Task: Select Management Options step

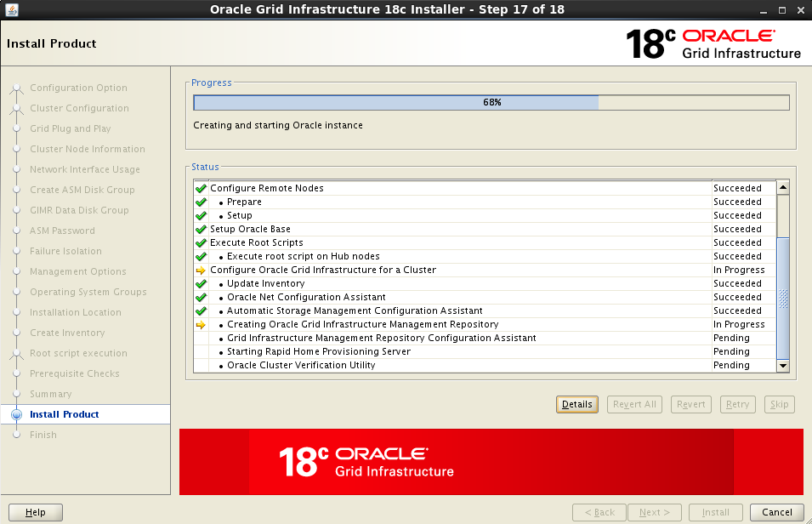Action: 77,271
